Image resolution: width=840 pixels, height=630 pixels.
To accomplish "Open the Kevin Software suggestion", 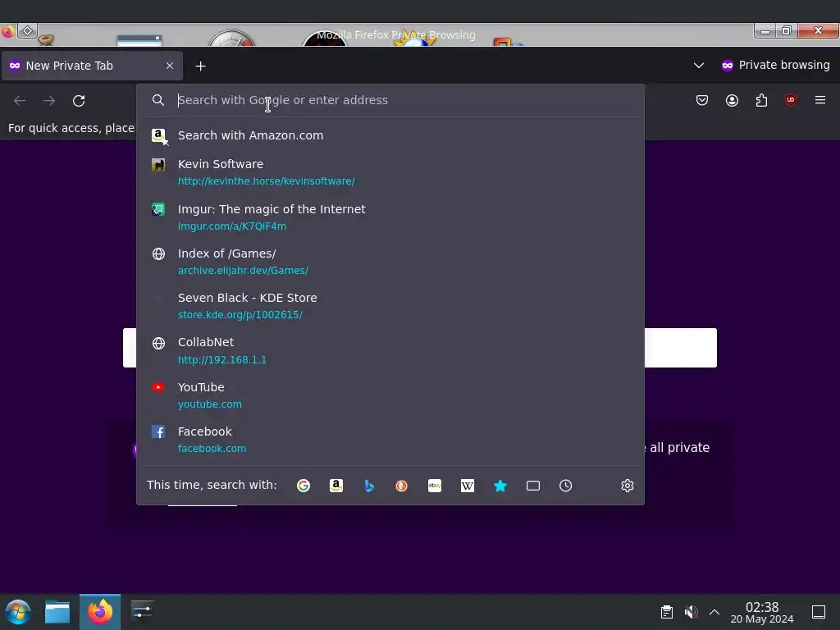I will point(390,172).
